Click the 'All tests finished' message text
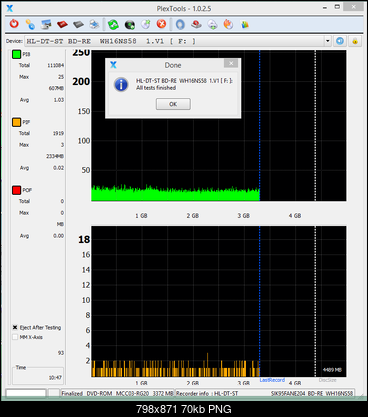The height and width of the screenshot is (417, 368). (156, 88)
